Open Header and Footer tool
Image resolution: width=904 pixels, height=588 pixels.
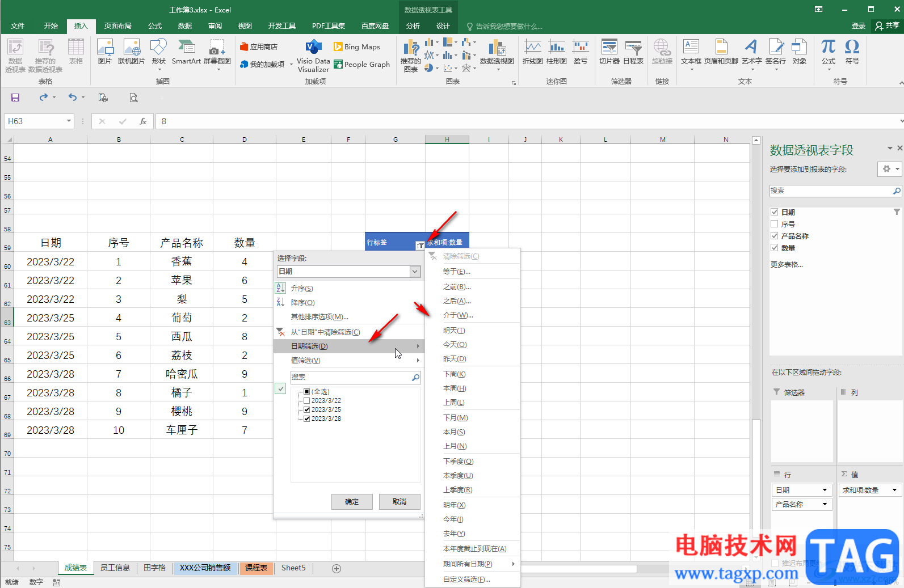(x=721, y=52)
